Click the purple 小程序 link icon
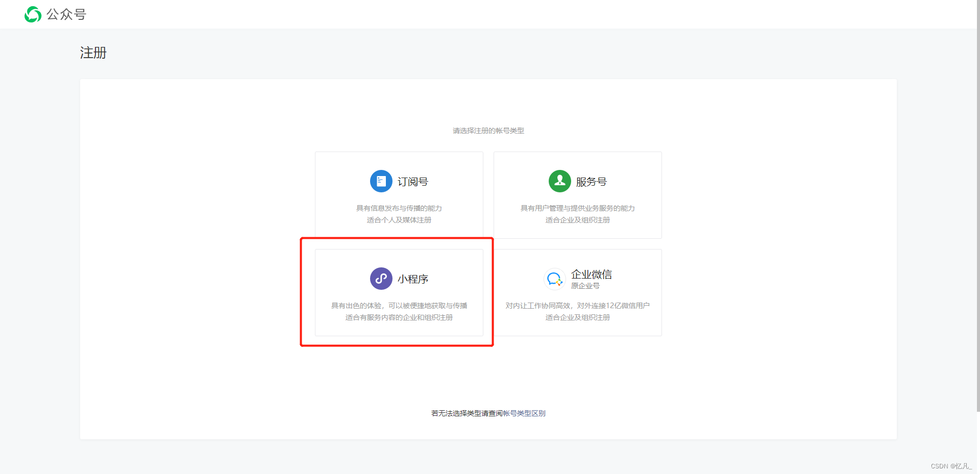 tap(381, 279)
